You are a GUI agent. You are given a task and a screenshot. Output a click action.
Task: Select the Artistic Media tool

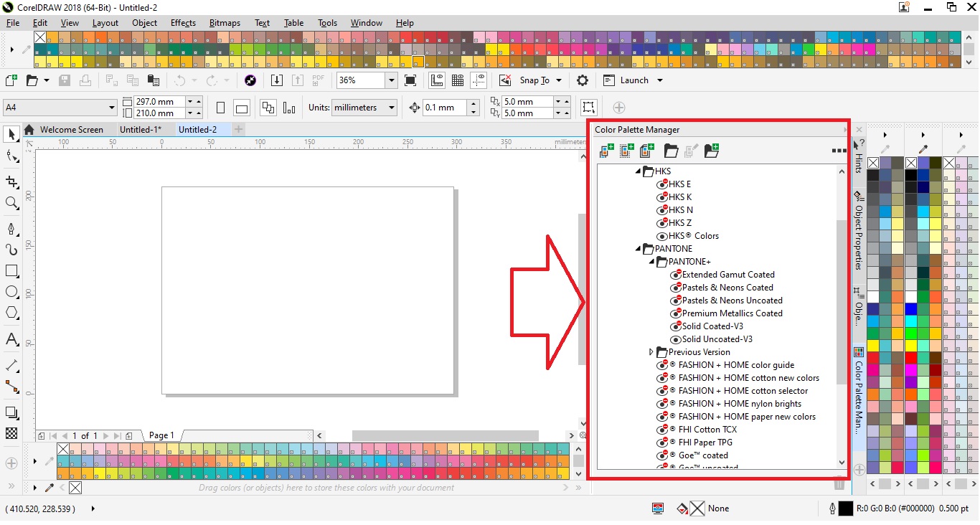[11, 250]
